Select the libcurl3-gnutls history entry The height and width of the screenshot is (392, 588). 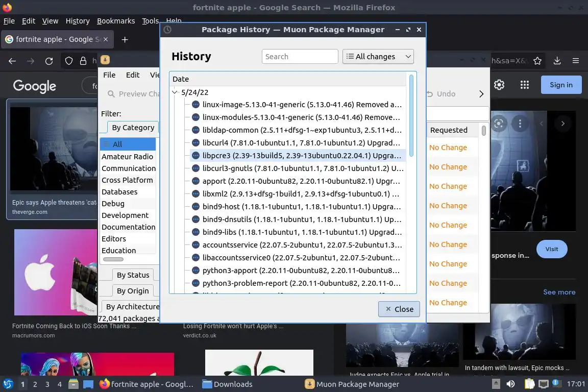point(298,168)
